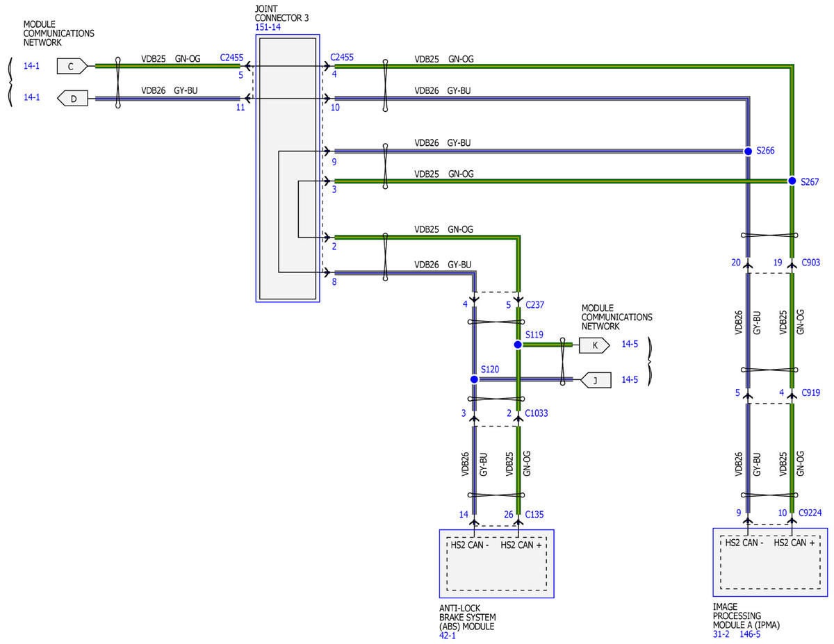Click the K off-page connector arrow
Screen dimensions: 834x644
[594, 345]
